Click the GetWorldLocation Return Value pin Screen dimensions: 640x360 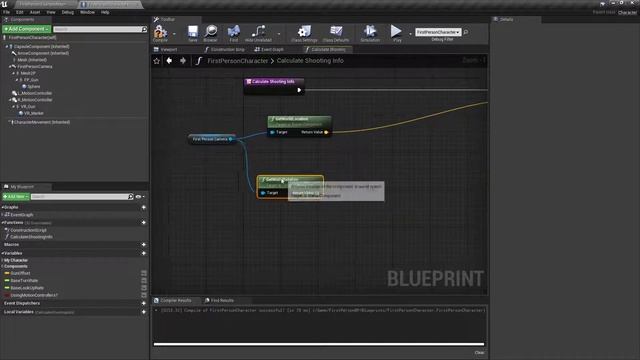click(326, 132)
